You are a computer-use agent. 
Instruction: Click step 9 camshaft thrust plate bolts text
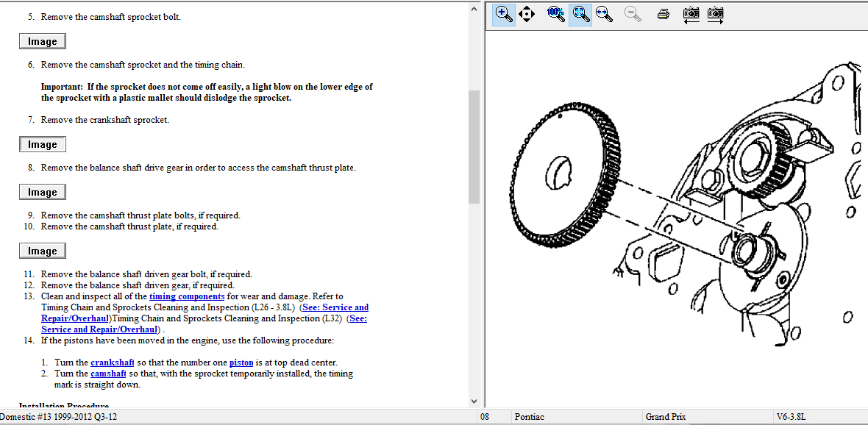(x=140, y=215)
